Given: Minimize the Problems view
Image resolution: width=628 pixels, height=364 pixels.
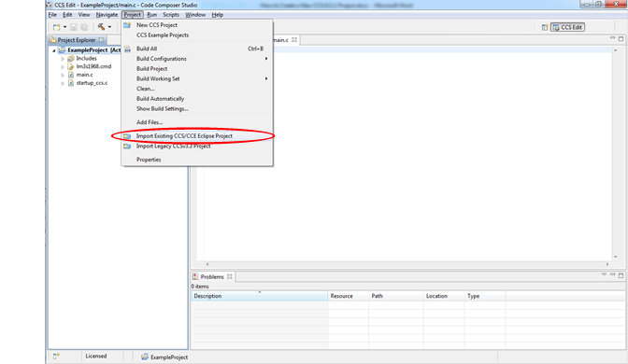Looking at the screenshot, I should tap(612, 274).
